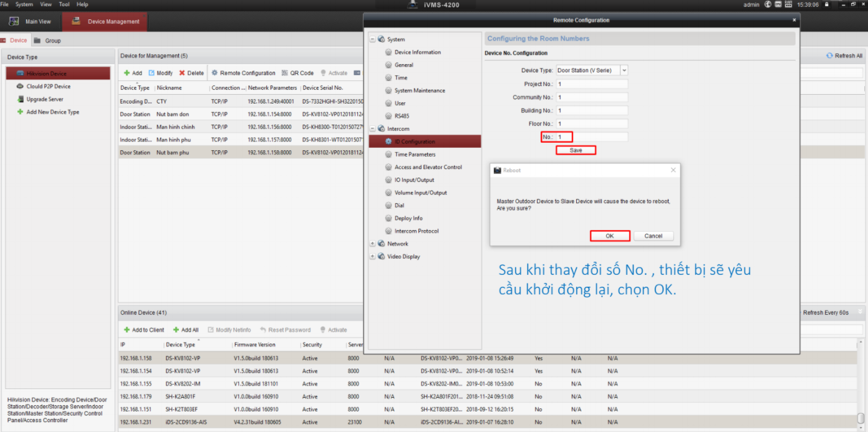Screen dimensions: 868x432
Task: Open the Tool menu
Action: (64, 4)
